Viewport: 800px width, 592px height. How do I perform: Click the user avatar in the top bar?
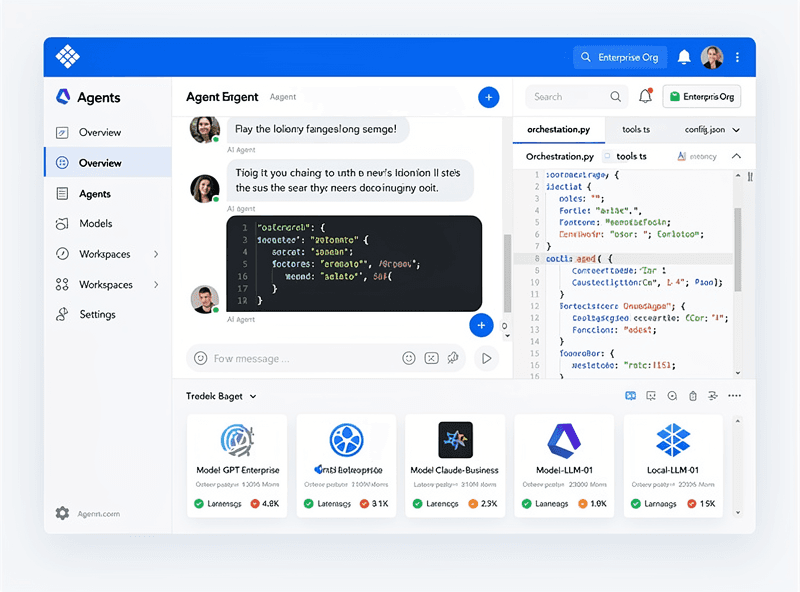(x=712, y=57)
